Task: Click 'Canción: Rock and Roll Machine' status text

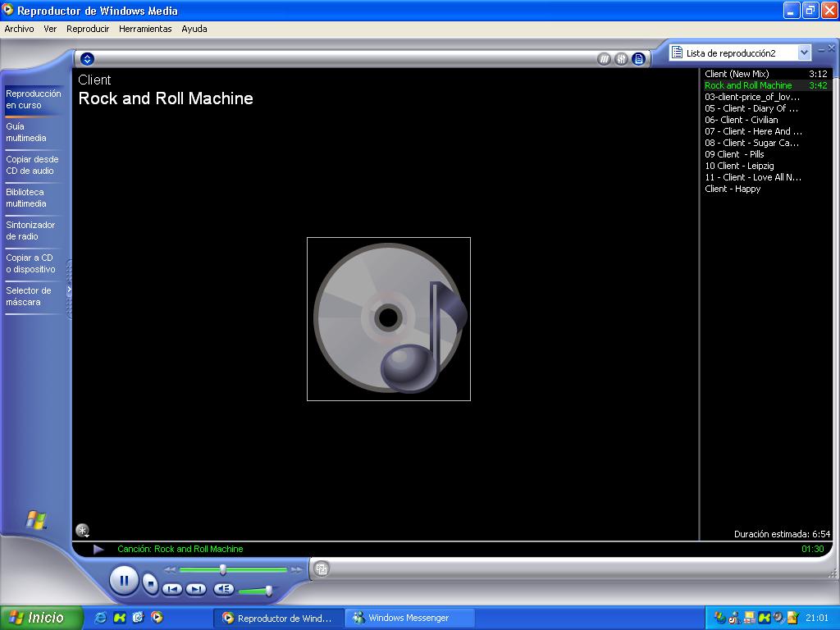Action: click(x=180, y=549)
